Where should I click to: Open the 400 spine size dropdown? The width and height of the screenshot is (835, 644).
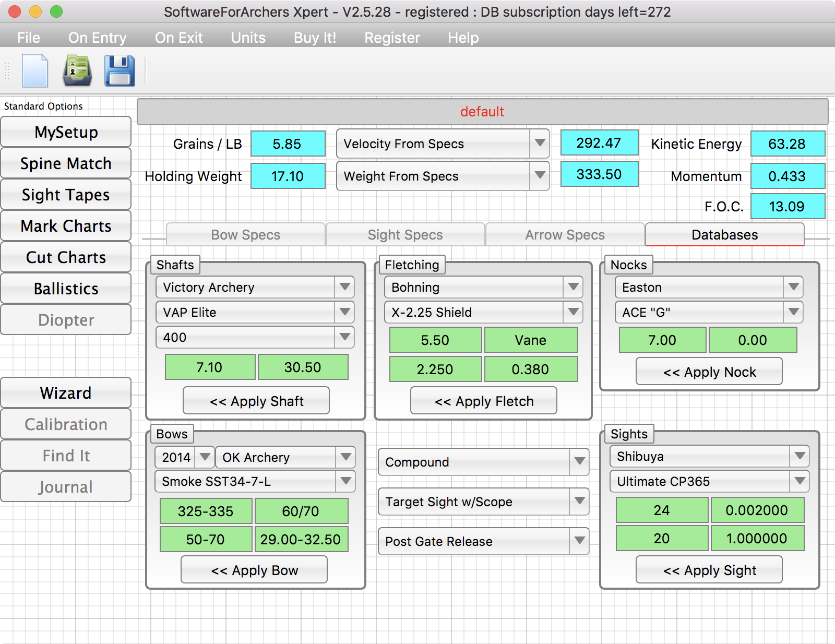pyautogui.click(x=255, y=337)
